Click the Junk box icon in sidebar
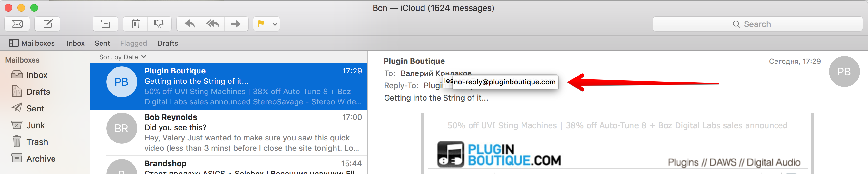The image size is (868, 174). tap(16, 125)
